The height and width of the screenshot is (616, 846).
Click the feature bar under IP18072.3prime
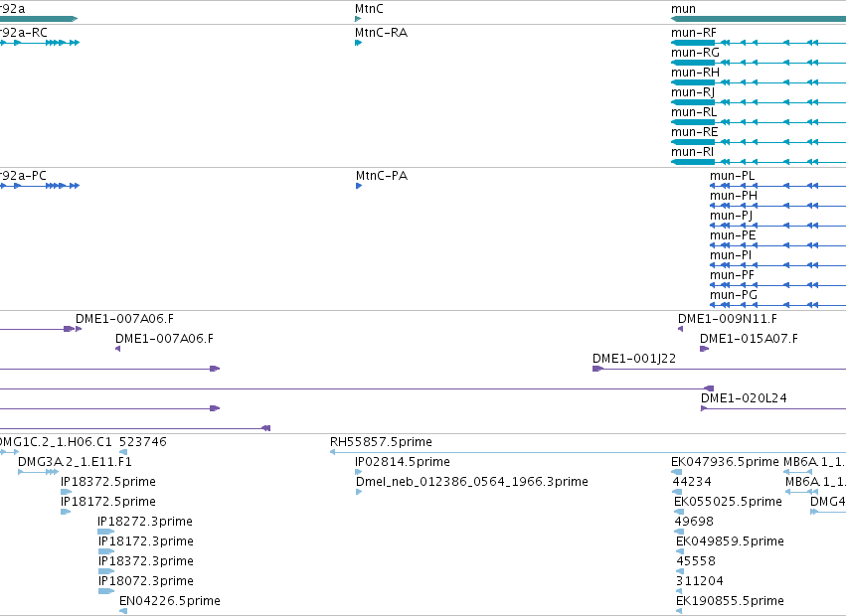106,591
